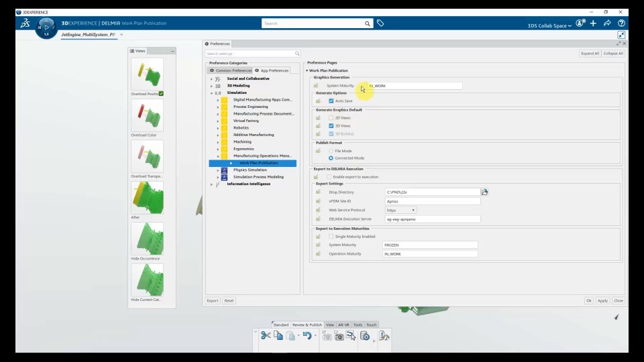
Task: Click the lock icon beside Drop Directory
Action: point(318,192)
